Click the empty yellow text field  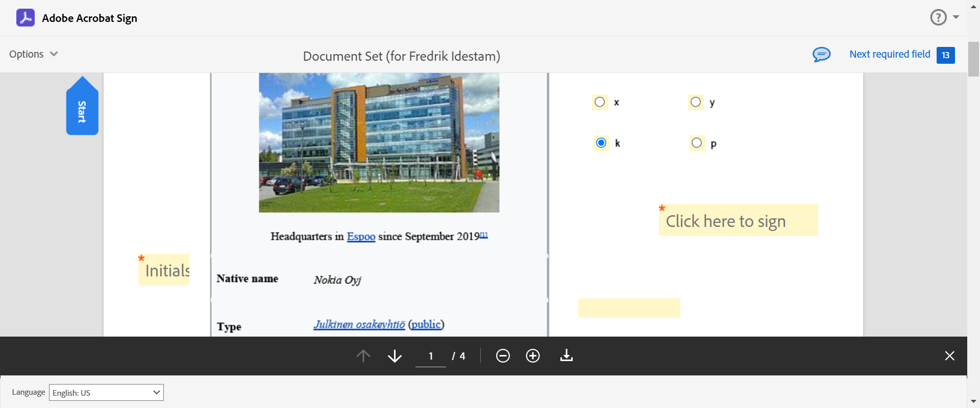coord(629,308)
